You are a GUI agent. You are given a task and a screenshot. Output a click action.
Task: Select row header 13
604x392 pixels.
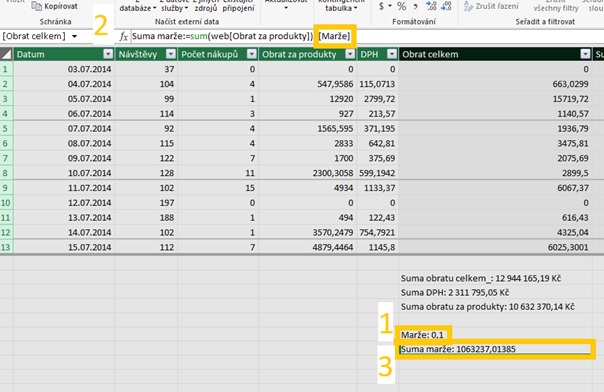(7, 247)
